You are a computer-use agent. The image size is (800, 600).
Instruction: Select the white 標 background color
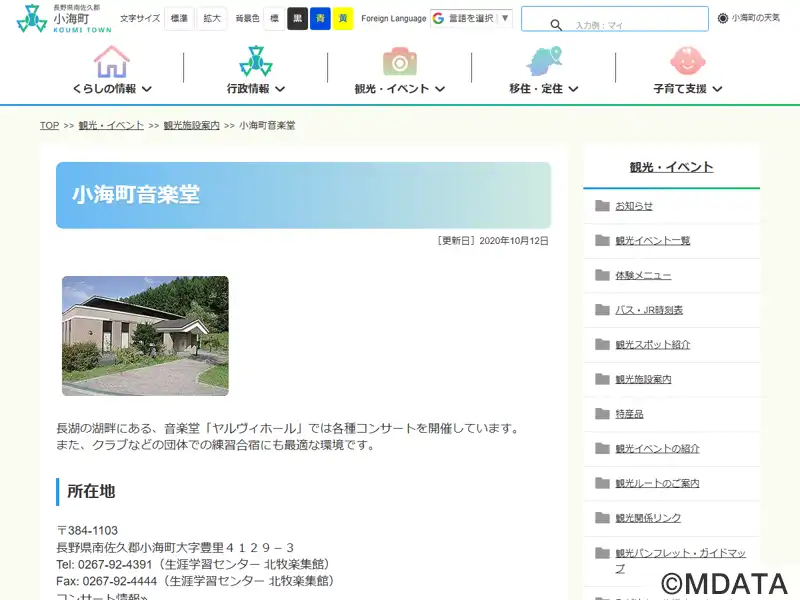[274, 19]
